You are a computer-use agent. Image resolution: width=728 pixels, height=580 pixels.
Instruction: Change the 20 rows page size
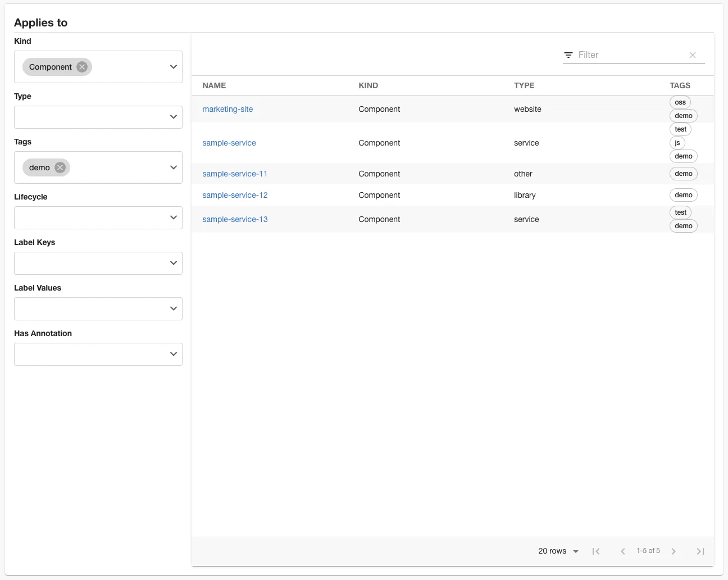point(558,551)
